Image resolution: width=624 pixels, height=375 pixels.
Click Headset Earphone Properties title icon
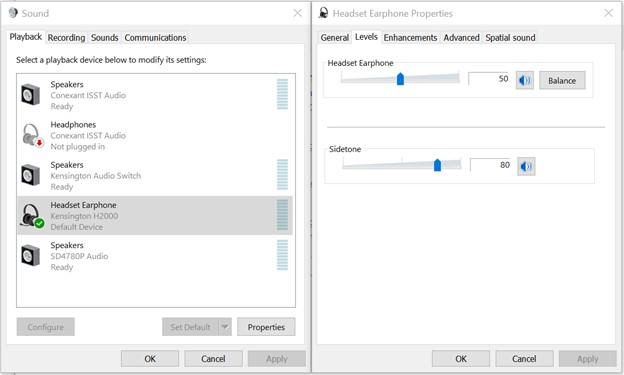pos(324,13)
